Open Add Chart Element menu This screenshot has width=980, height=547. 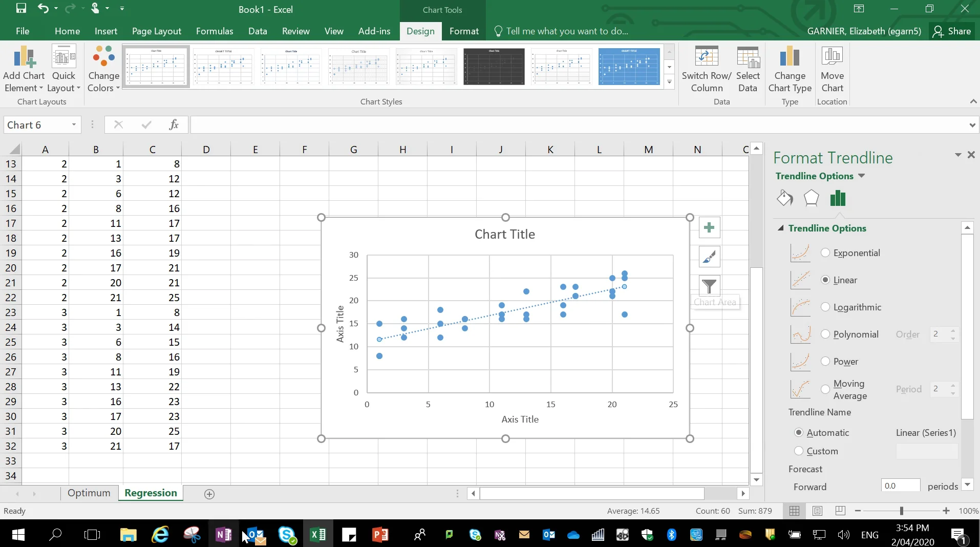click(x=24, y=69)
